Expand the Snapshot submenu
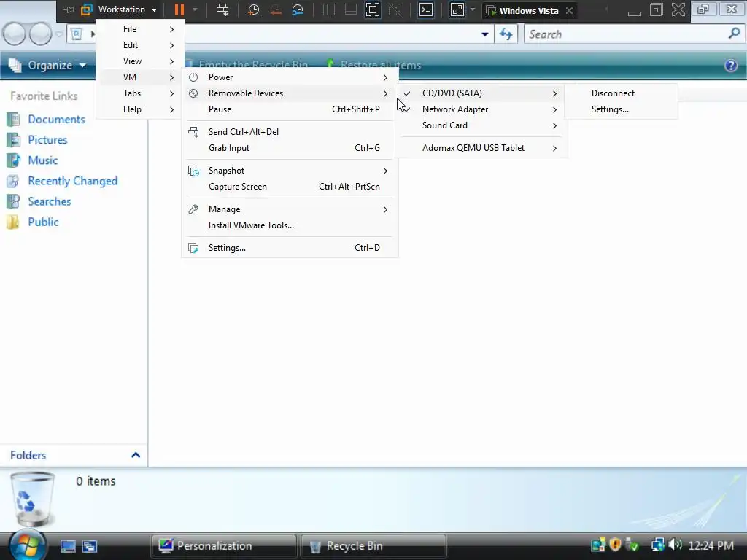Screen dimensions: 747x560 (x=290, y=171)
